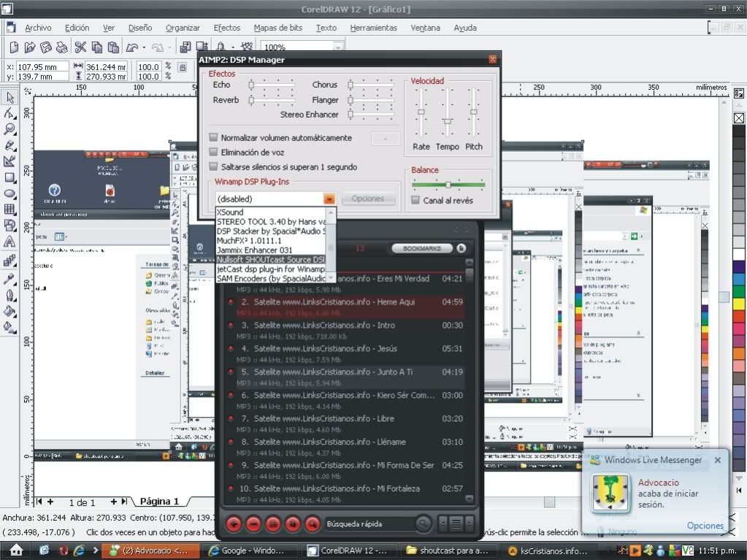Click the Copy icon in the toolbar
Screen dimensions: 747x560
coord(96,47)
